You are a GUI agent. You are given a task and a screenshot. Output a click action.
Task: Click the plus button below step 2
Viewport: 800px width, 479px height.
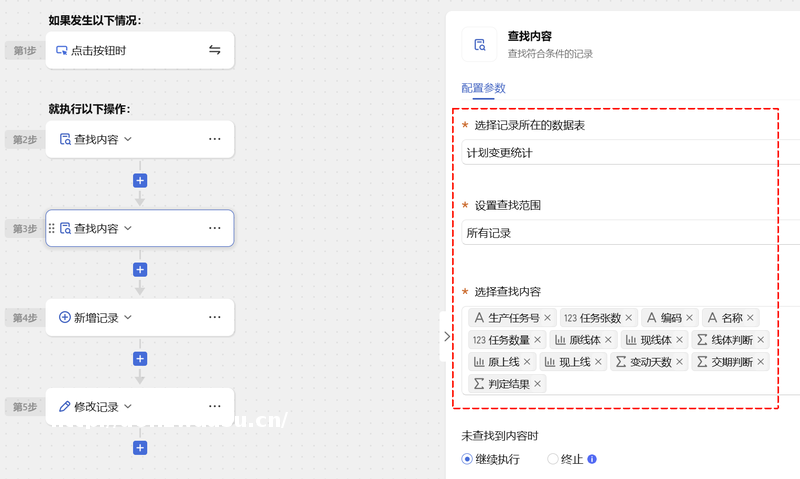coord(140,180)
